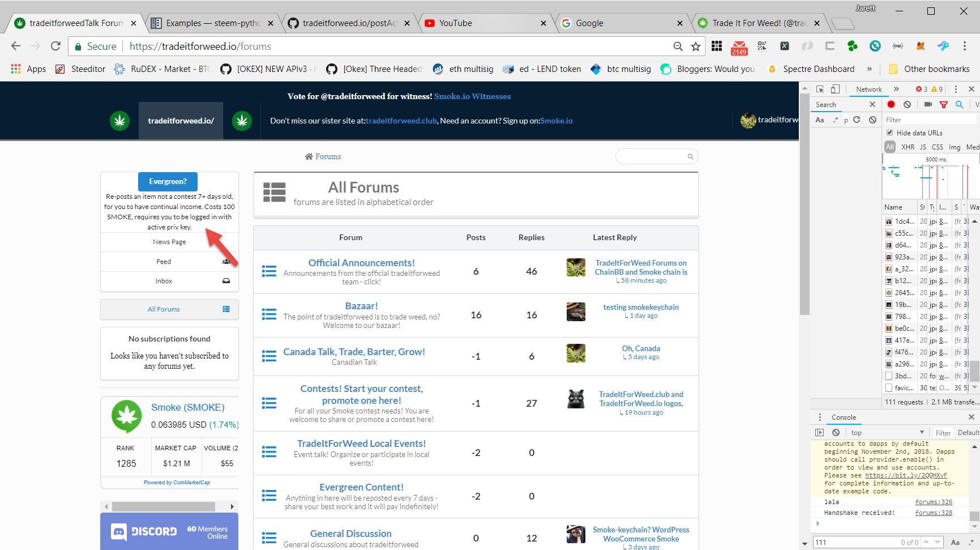
Task: Focus the forum search box
Action: pos(656,156)
